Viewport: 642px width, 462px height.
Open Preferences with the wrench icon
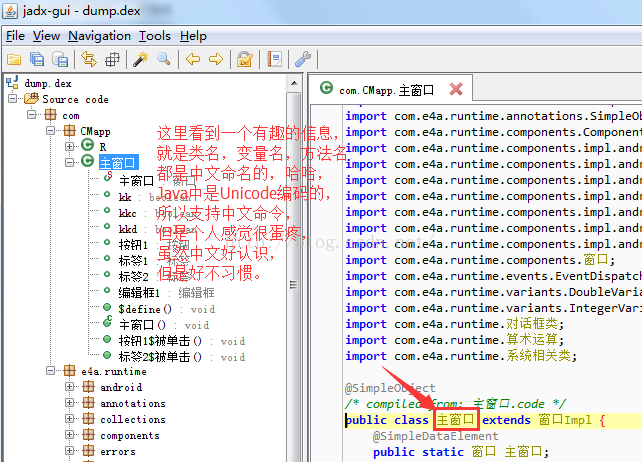(303, 60)
